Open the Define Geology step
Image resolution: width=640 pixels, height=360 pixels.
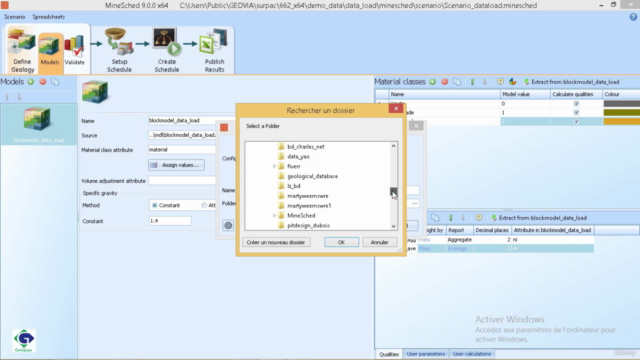pos(22,50)
